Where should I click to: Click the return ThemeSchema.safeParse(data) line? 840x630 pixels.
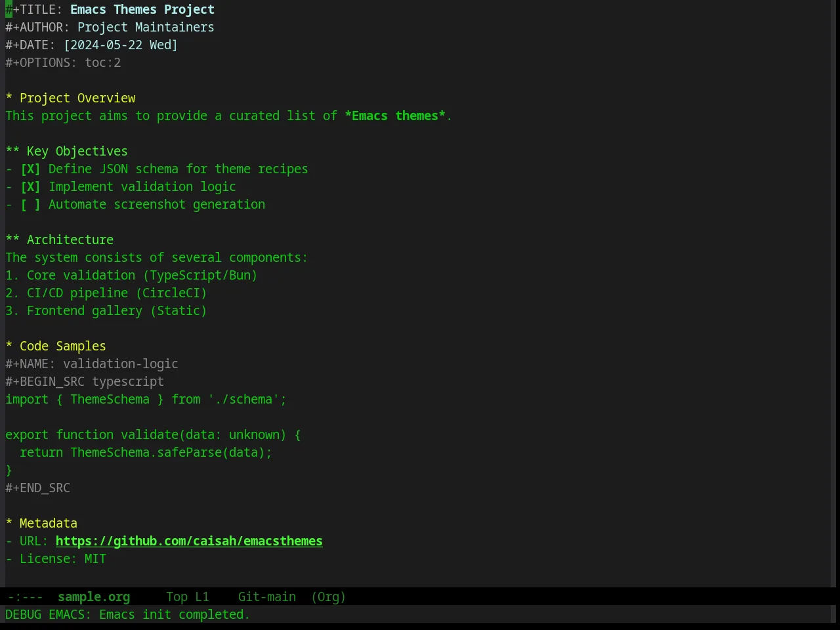[x=146, y=453]
